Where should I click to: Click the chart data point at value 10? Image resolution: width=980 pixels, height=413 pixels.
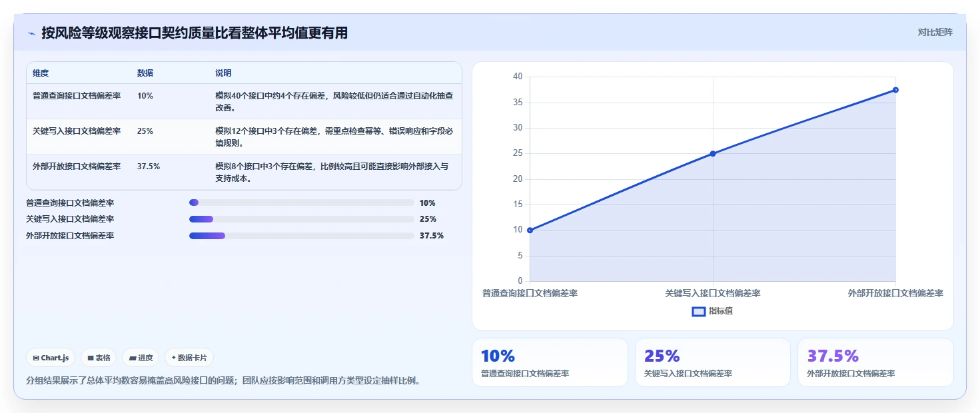pyautogui.click(x=530, y=230)
